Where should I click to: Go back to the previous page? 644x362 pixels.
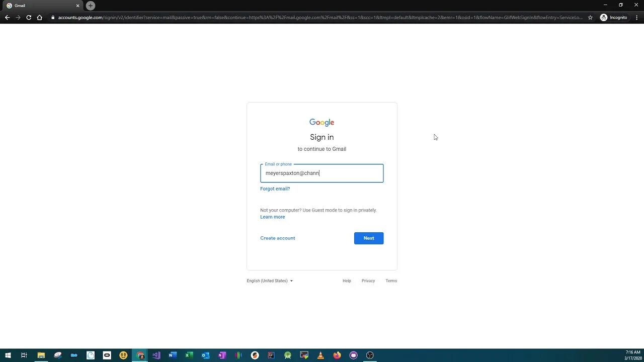[7, 17]
